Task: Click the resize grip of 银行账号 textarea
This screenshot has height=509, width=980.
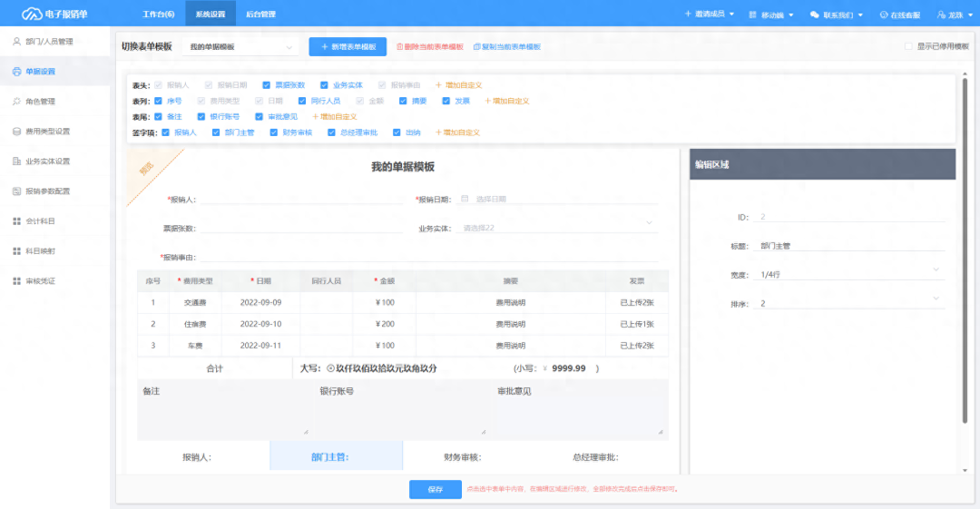Action: (483, 432)
